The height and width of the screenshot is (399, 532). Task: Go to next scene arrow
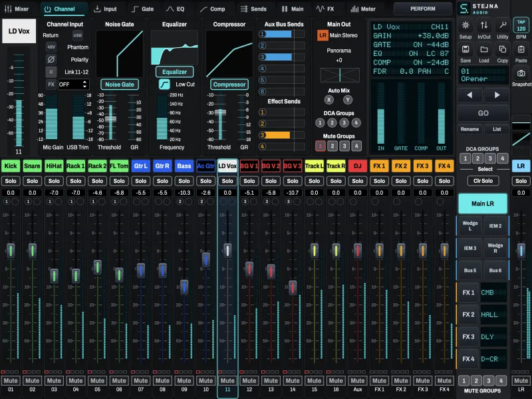pos(497,95)
